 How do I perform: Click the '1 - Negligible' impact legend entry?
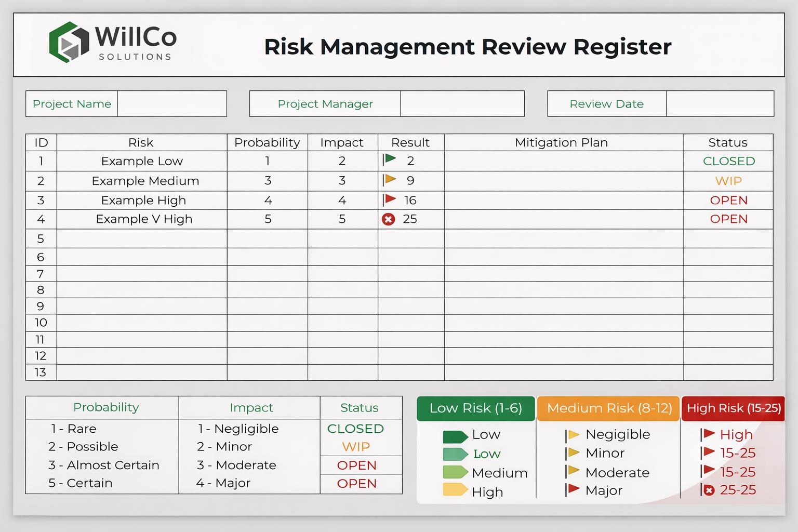(238, 429)
